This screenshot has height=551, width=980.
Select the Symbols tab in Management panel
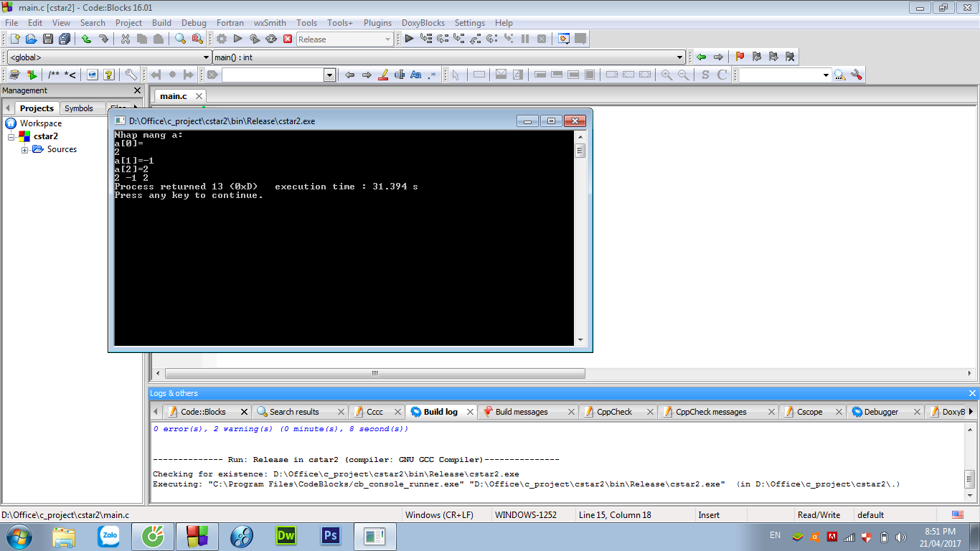pyautogui.click(x=79, y=108)
